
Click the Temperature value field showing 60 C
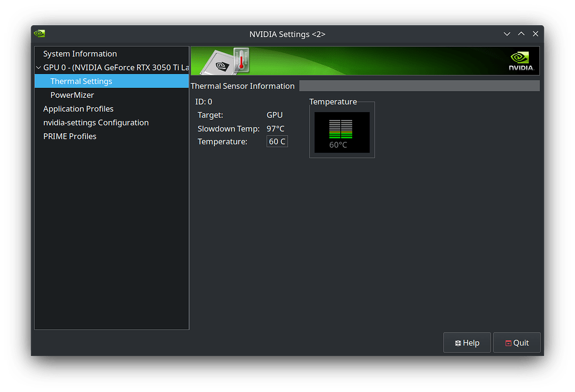277,141
